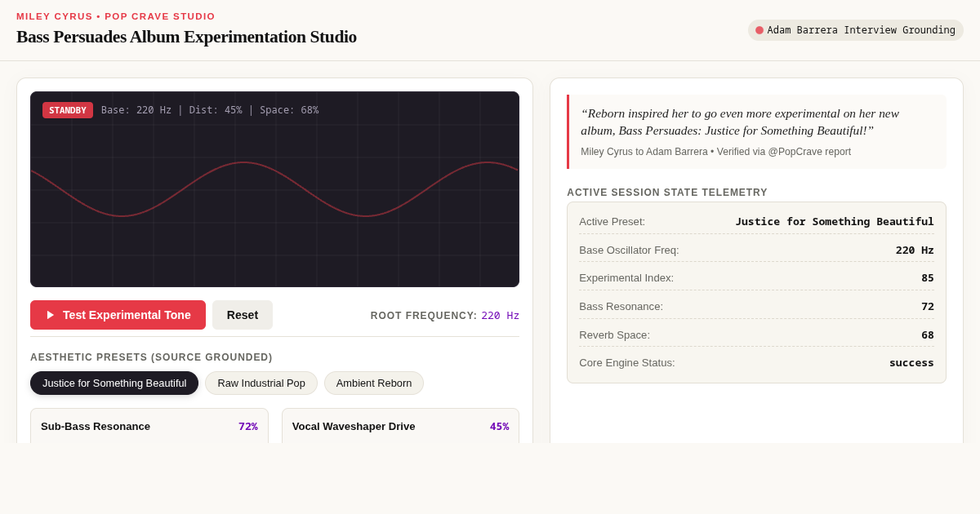Click the Test Experimental Tone button
980x514 pixels.
[x=118, y=315]
